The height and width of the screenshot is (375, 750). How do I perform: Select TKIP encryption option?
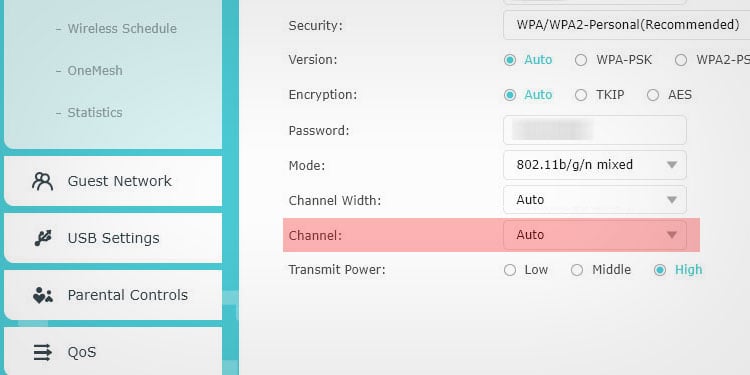click(581, 95)
